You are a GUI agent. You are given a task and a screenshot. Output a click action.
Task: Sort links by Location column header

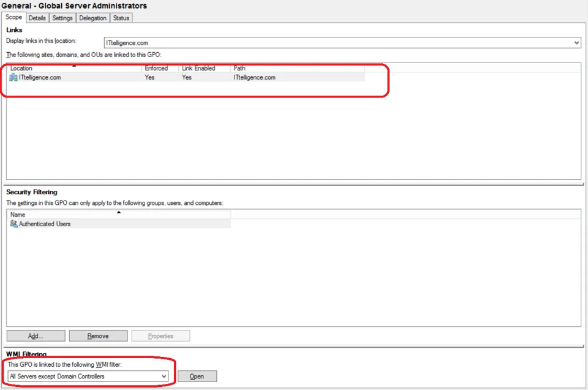tap(74, 68)
